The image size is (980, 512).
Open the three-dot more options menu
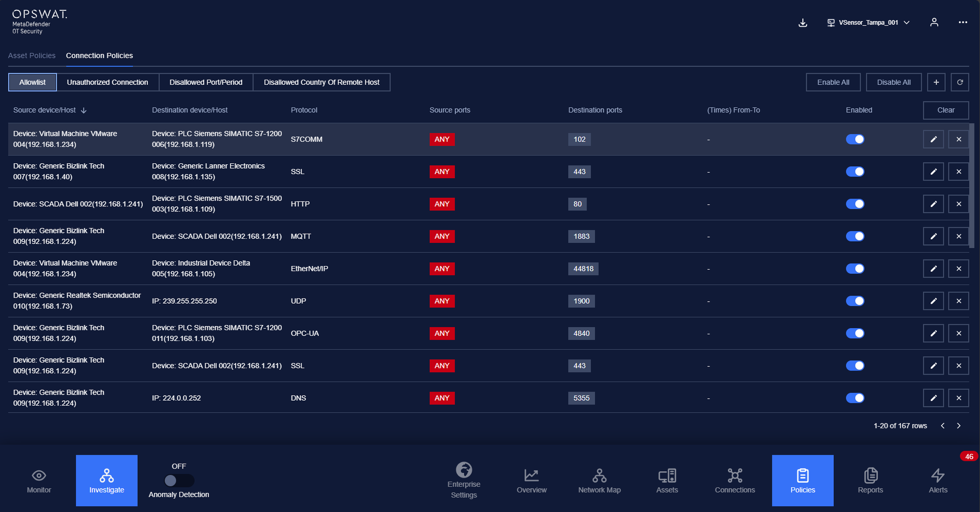coord(963,22)
